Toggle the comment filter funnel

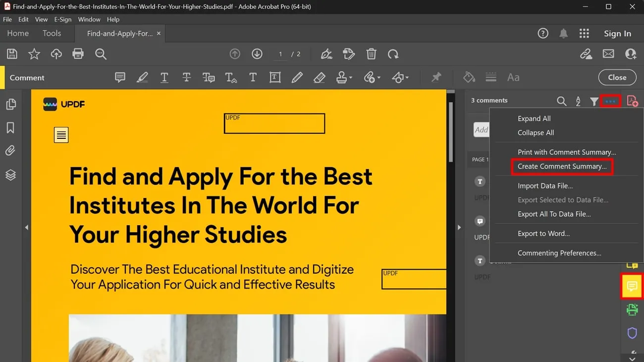coord(594,100)
